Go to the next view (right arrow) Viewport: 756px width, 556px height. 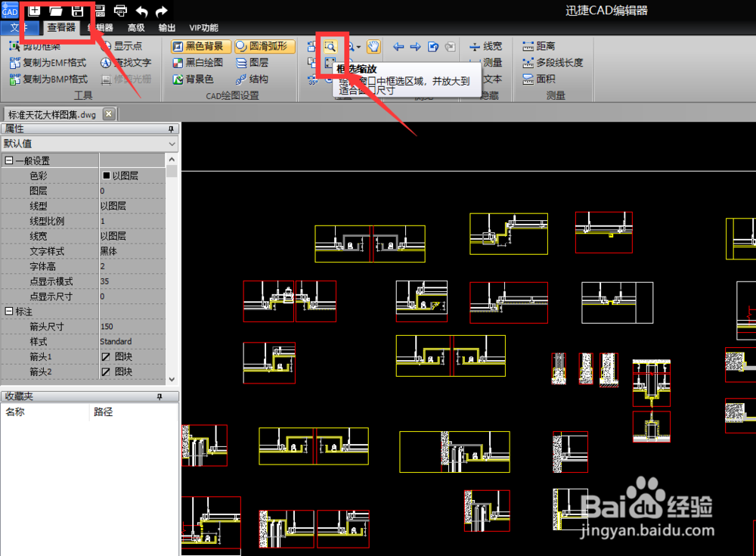tap(415, 46)
